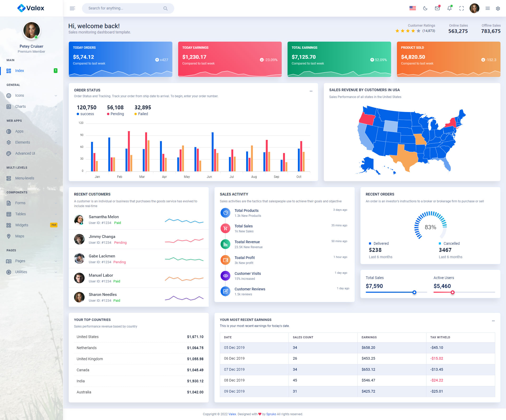Follow the Spruko footer link
Image resolution: width=506 pixels, height=420 pixels.
[271, 414]
